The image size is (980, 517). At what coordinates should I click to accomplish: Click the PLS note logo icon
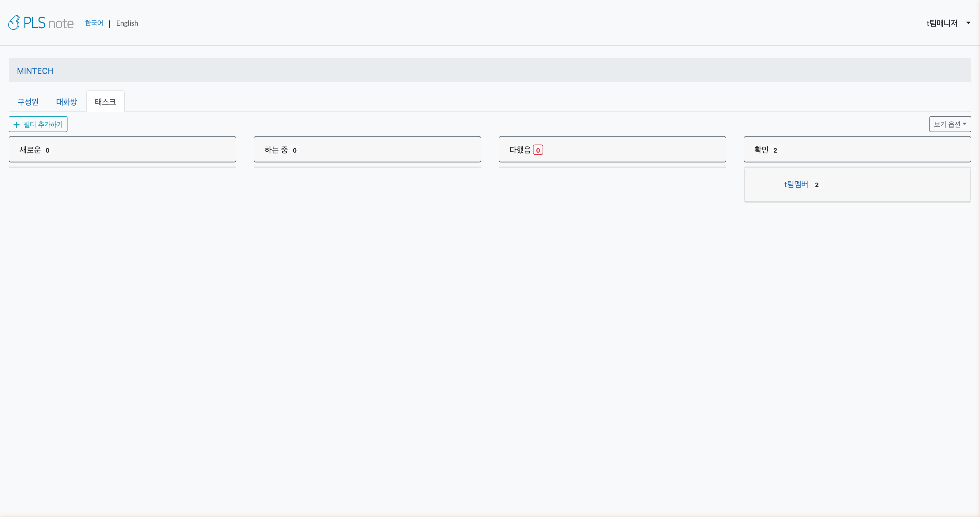pyautogui.click(x=14, y=23)
